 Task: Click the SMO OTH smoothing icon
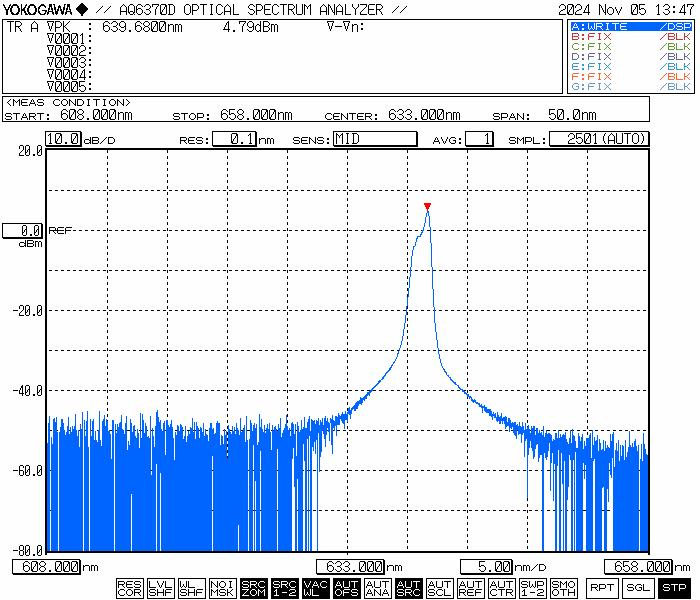tap(564, 588)
